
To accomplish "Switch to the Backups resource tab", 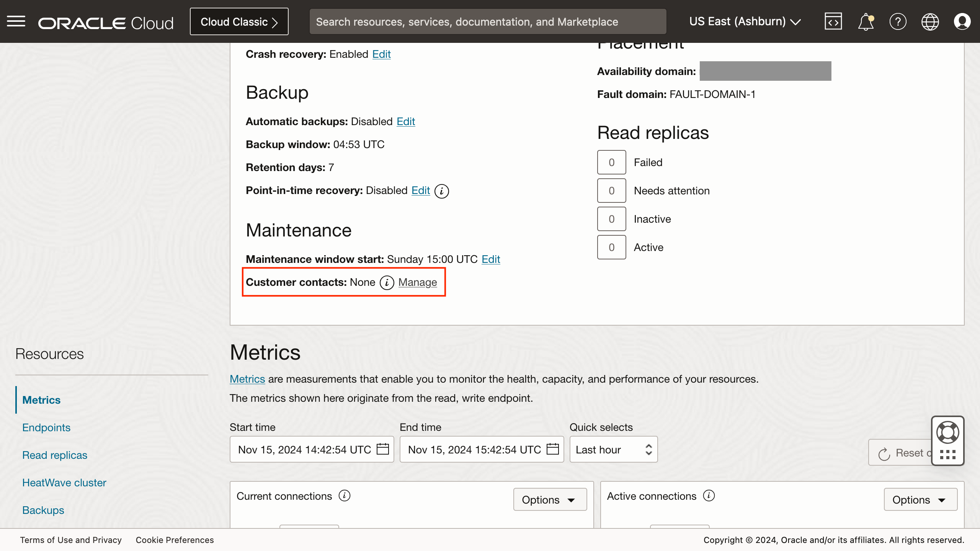I will tap(43, 510).
